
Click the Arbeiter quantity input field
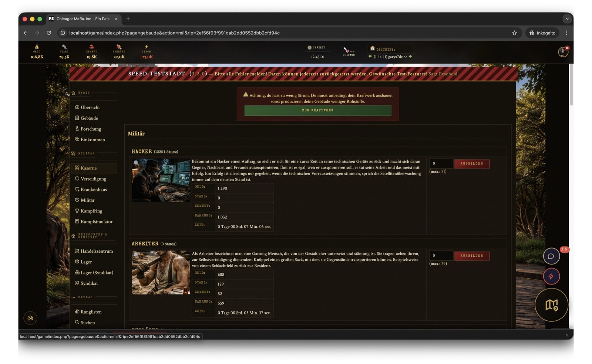pyautogui.click(x=441, y=256)
